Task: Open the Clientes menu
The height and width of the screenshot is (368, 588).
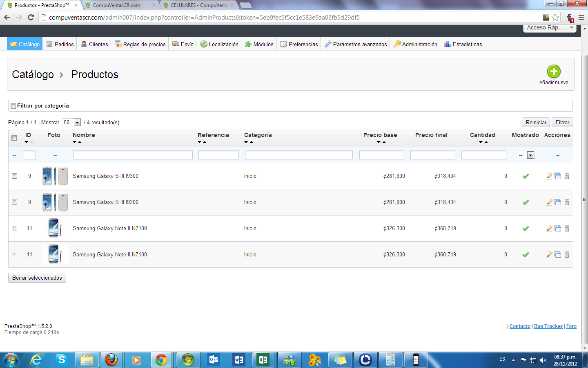Action: [x=94, y=44]
